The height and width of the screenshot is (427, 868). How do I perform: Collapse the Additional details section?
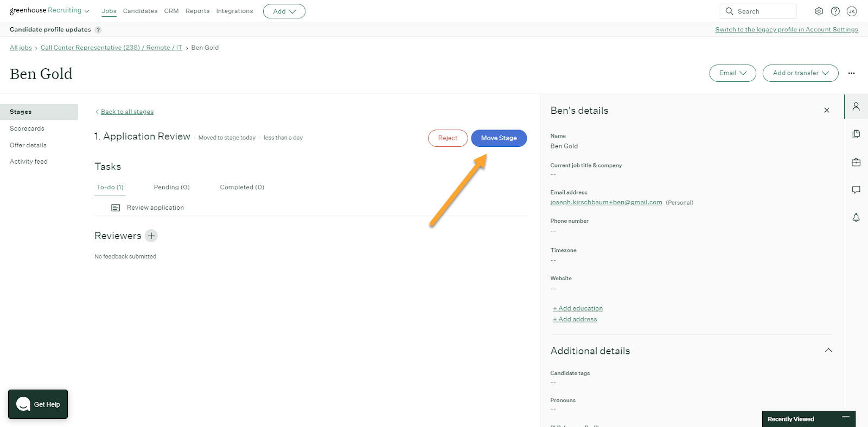pos(828,351)
